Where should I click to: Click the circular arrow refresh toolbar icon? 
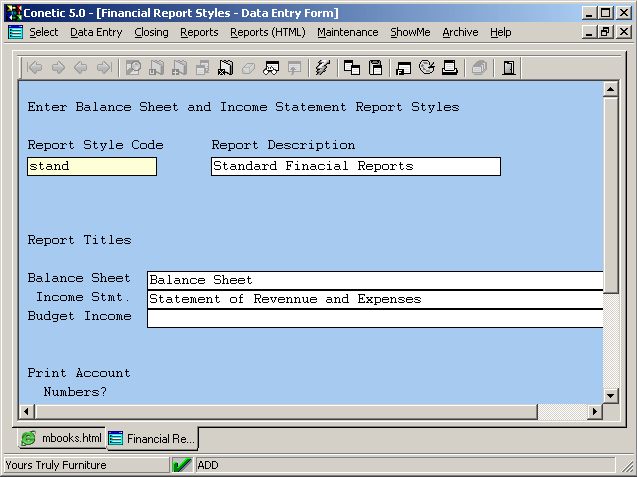(x=427, y=68)
